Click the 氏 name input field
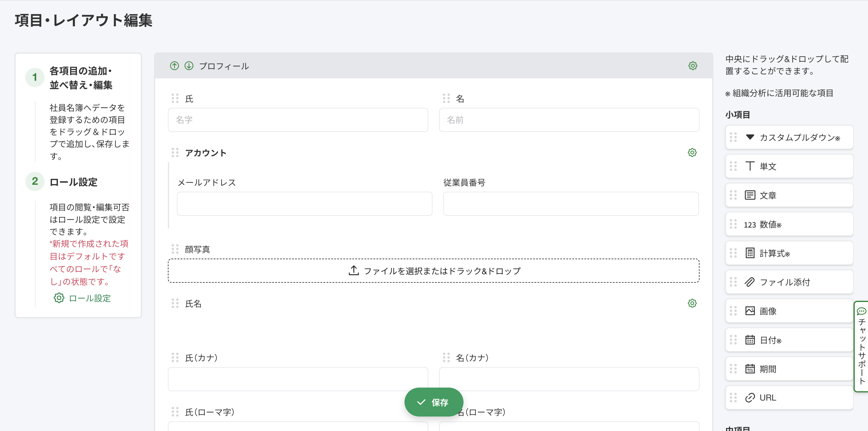 pyautogui.click(x=298, y=120)
